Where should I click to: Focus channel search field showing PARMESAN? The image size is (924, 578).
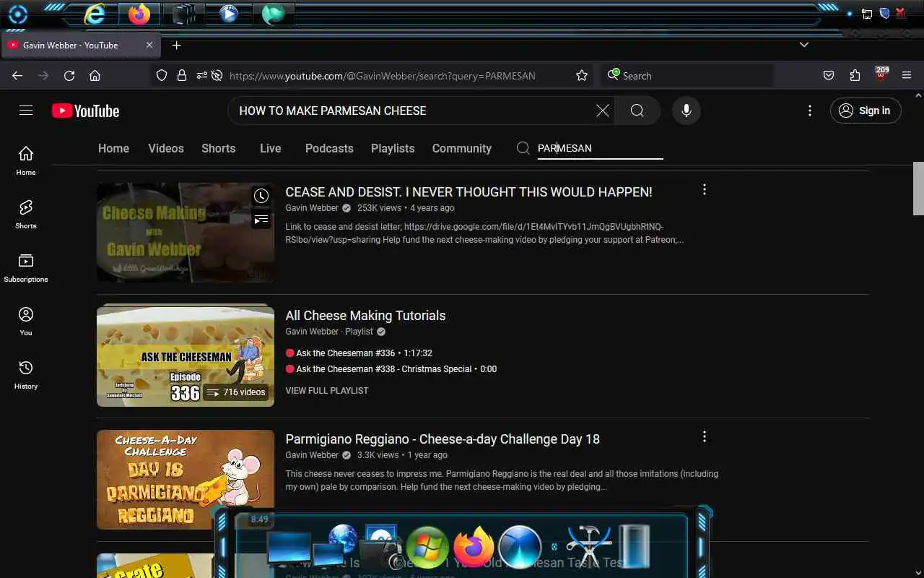click(599, 148)
